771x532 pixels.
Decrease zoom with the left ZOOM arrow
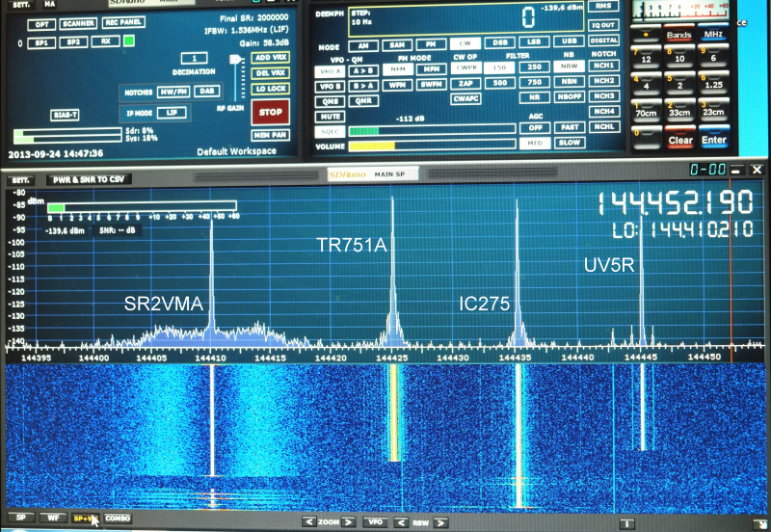tap(308, 521)
